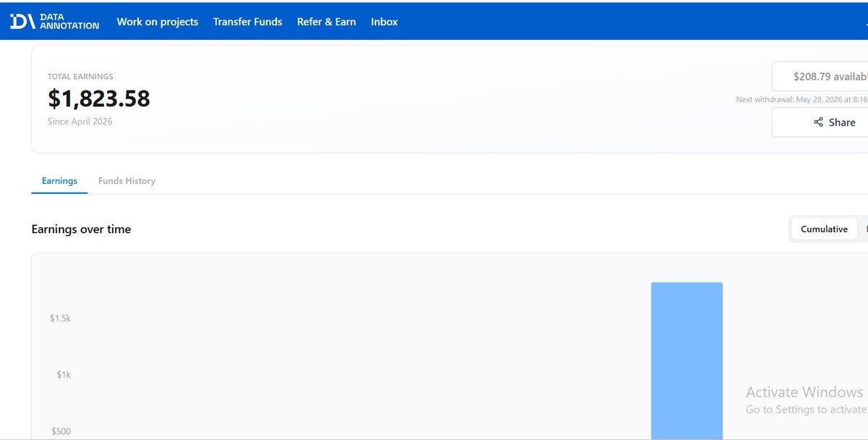Screen dimensions: 868x440
Task: Click the $1,823.58 total earnings amount
Action: pos(99,98)
